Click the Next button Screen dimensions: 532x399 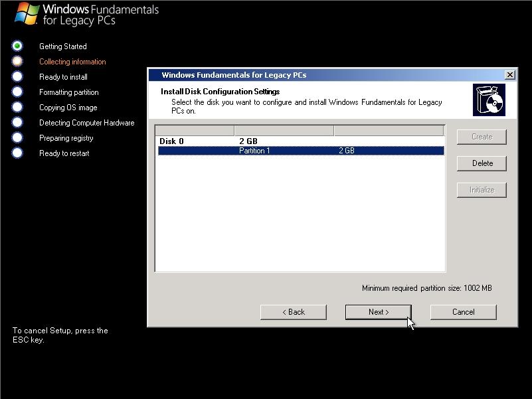(379, 312)
